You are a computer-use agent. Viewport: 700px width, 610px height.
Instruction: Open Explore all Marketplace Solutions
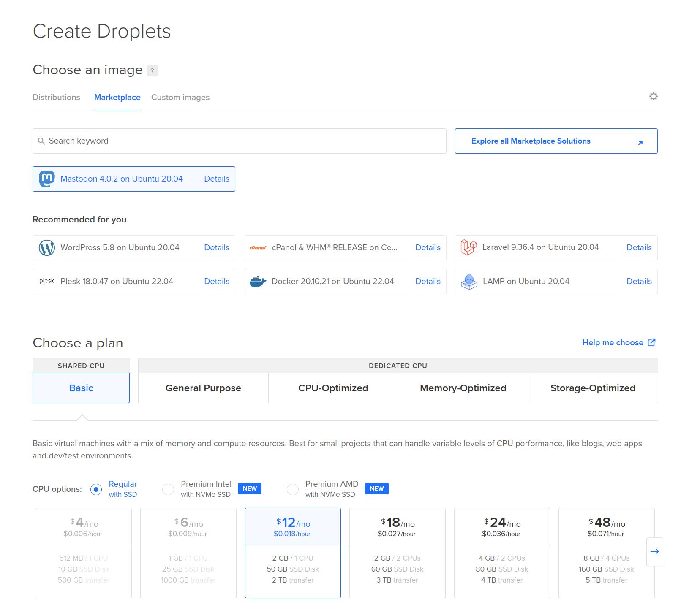556,141
